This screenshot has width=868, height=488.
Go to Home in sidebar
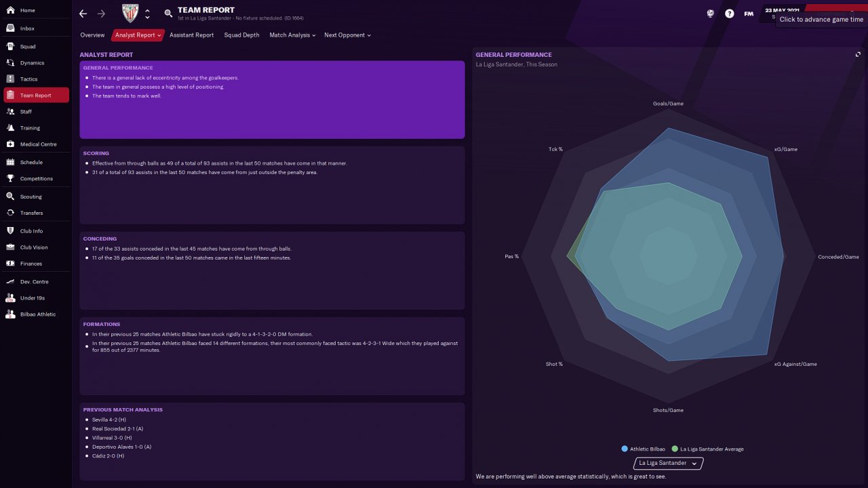(x=28, y=11)
